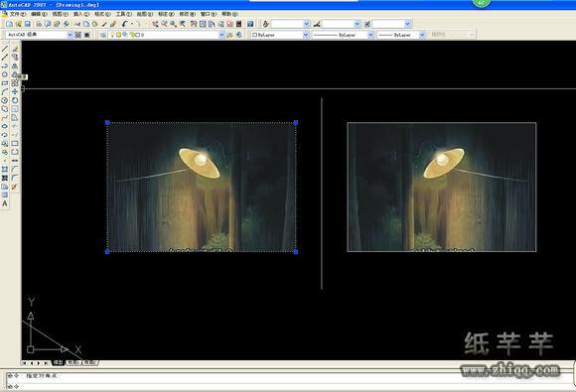Screen dimensions: 576x392
Task: Select the Explode tool
Action: pyautogui.click(x=14, y=187)
